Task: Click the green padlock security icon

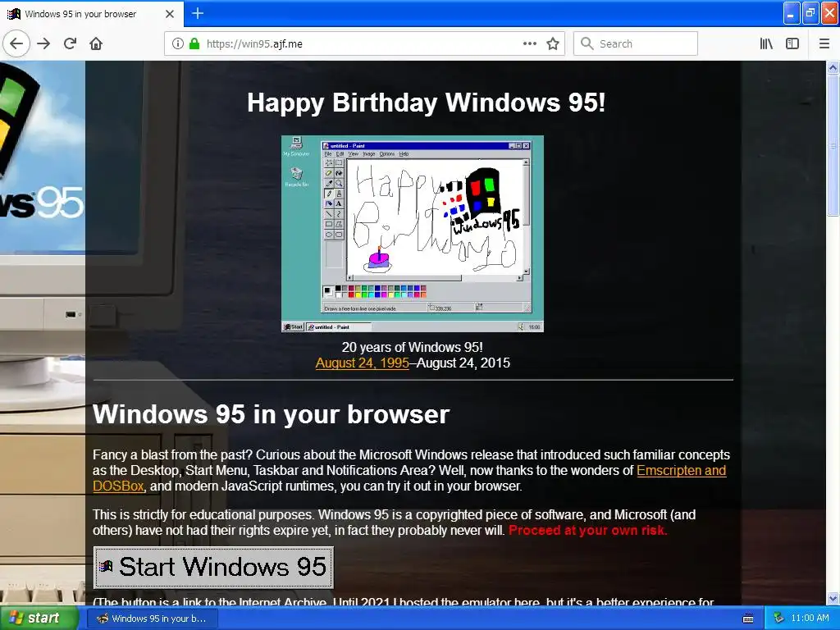Action: click(x=194, y=43)
